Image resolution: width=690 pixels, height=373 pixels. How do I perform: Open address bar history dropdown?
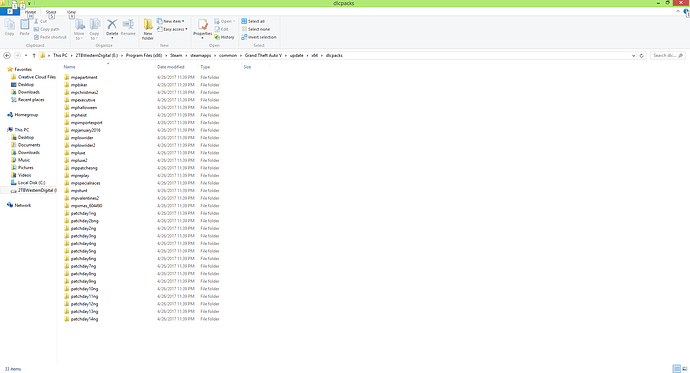pos(633,55)
